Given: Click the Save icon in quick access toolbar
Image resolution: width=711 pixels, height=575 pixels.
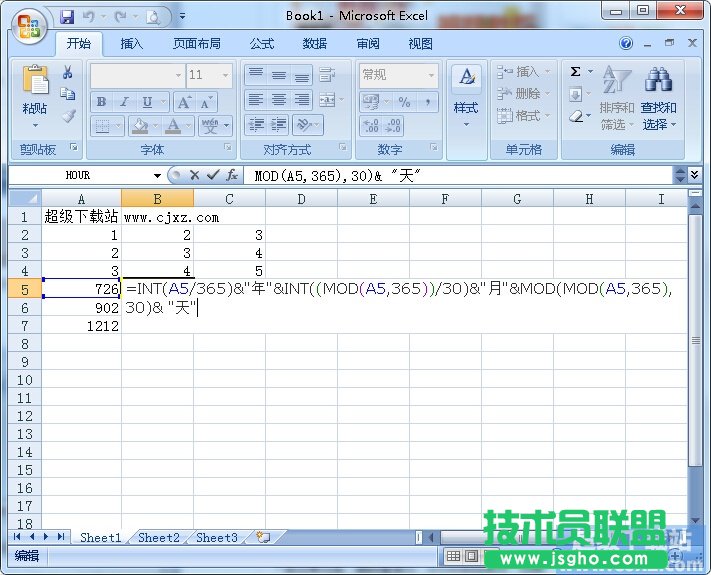Looking at the screenshot, I should coord(67,17).
